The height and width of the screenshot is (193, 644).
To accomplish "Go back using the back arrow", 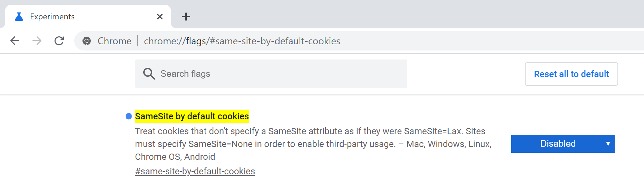I will tap(15, 41).
